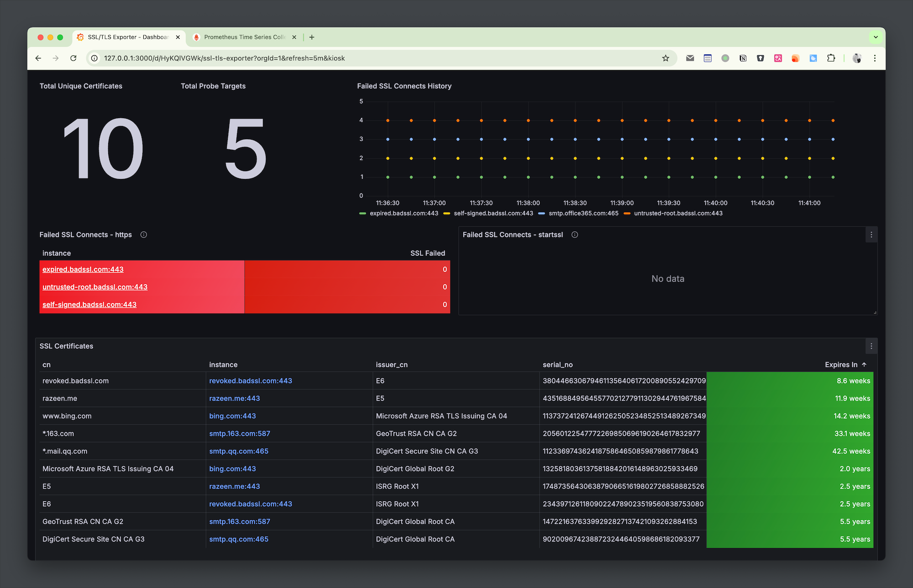Click the Total Unique Certificates panel title
The width and height of the screenshot is (913, 588).
(x=81, y=86)
